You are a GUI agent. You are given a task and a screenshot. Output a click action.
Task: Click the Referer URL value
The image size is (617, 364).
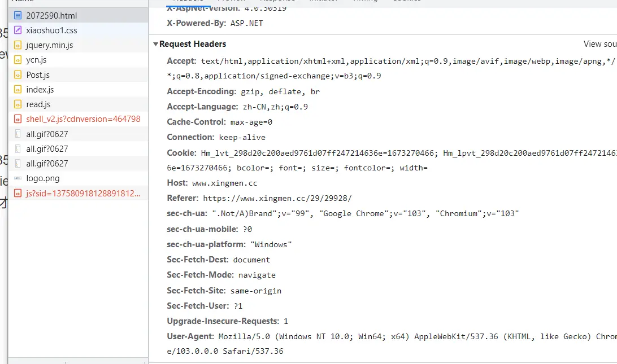[x=277, y=198]
